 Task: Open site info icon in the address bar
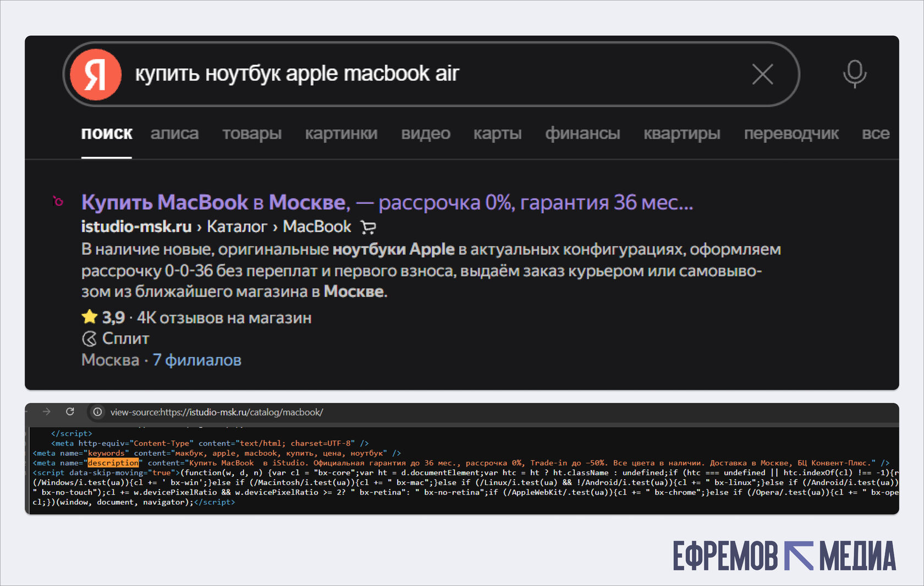click(97, 412)
